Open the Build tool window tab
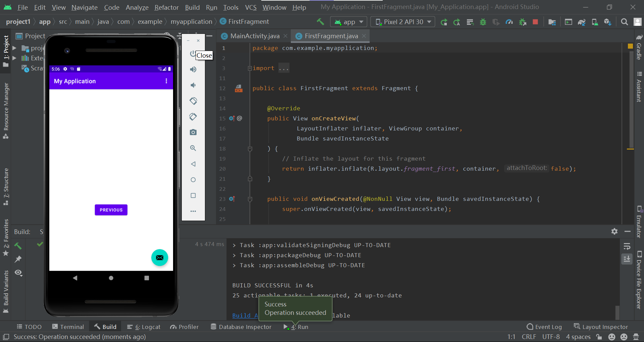The width and height of the screenshot is (644, 342). click(x=105, y=327)
